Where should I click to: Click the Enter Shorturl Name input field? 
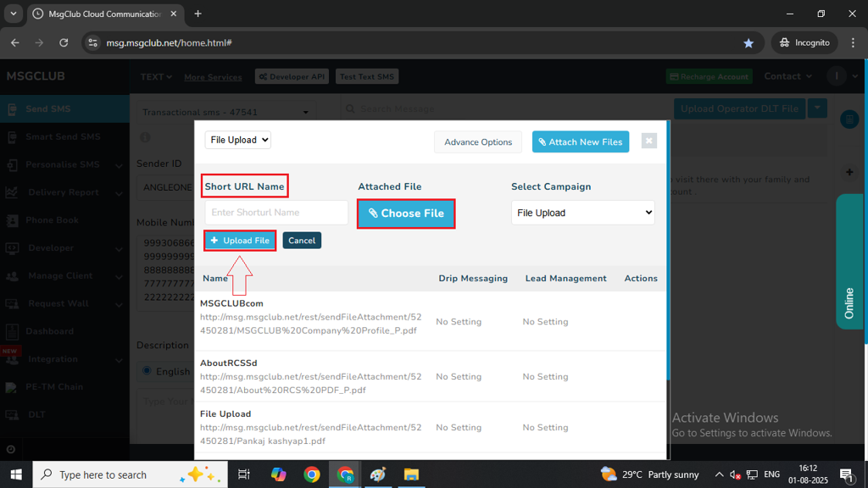(x=276, y=213)
